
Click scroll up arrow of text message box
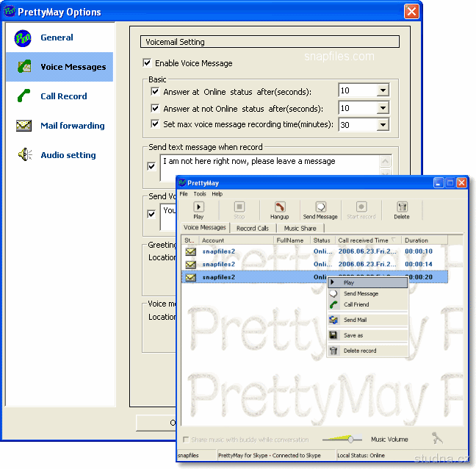[385, 161]
